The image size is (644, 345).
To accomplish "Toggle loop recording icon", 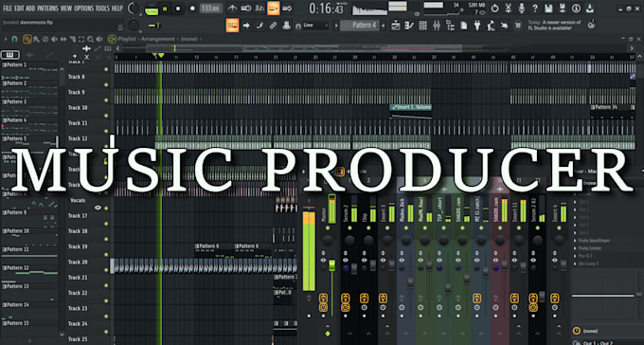I will (x=287, y=9).
